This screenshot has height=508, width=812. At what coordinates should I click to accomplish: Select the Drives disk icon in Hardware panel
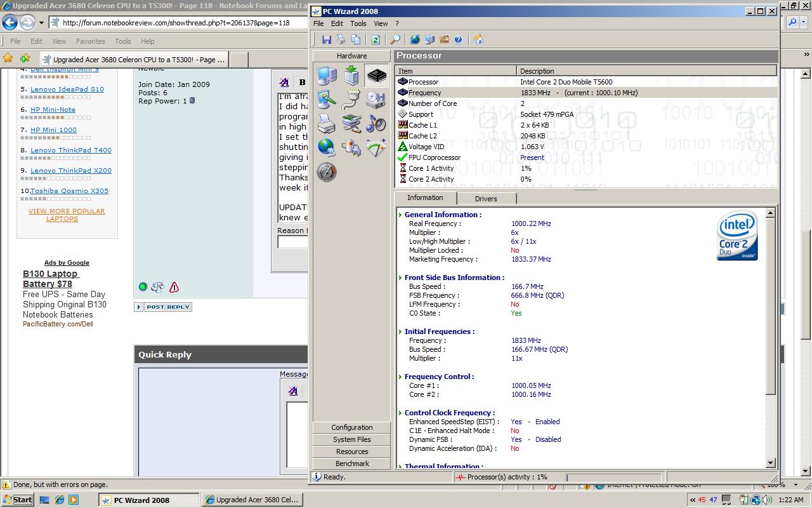[376, 100]
